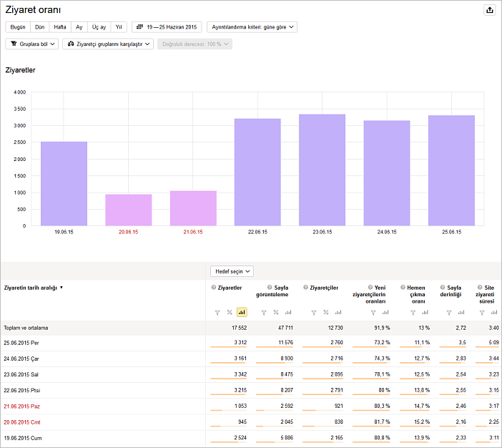
Task: Filter the Sayfa derinliği column
Action: 449,313
